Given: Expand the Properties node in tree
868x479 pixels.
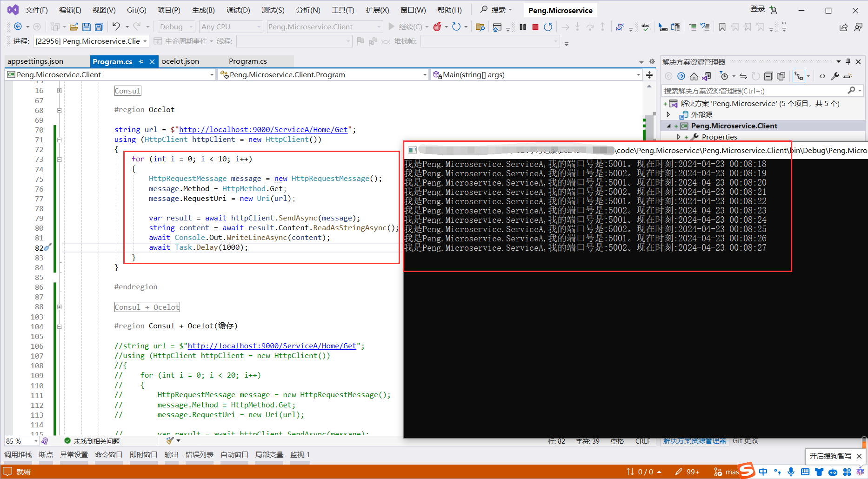Looking at the screenshot, I should (679, 137).
